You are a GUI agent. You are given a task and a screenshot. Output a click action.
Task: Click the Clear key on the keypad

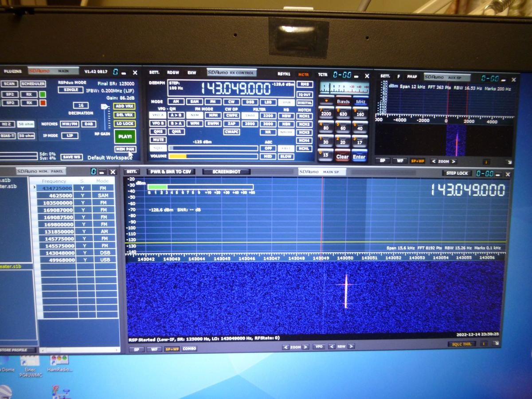pos(342,156)
